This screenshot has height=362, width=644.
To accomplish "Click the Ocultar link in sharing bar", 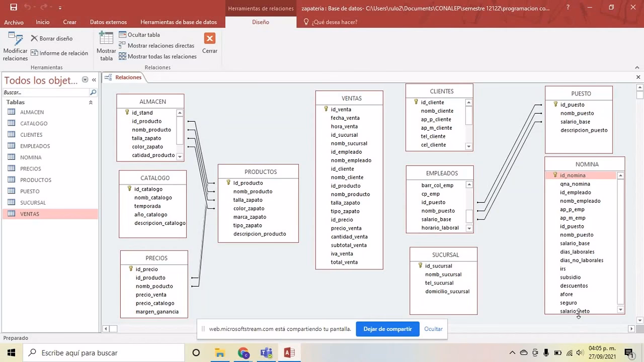I will (x=433, y=329).
